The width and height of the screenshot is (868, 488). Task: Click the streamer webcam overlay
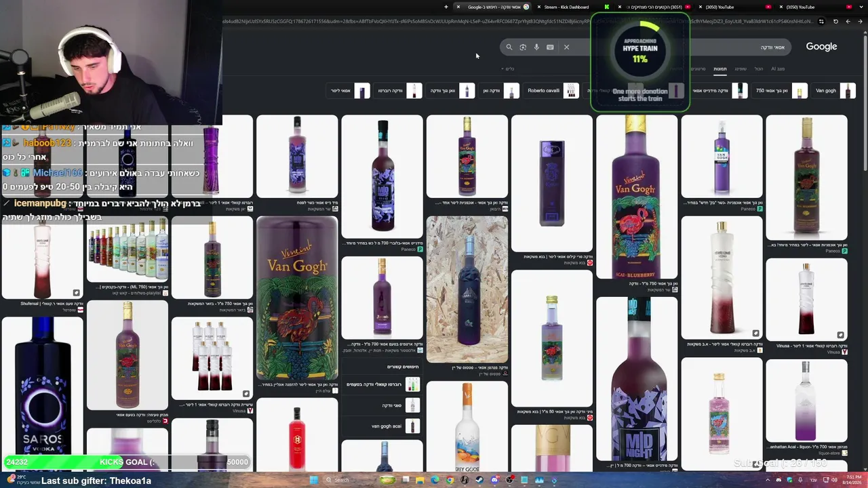tap(111, 62)
